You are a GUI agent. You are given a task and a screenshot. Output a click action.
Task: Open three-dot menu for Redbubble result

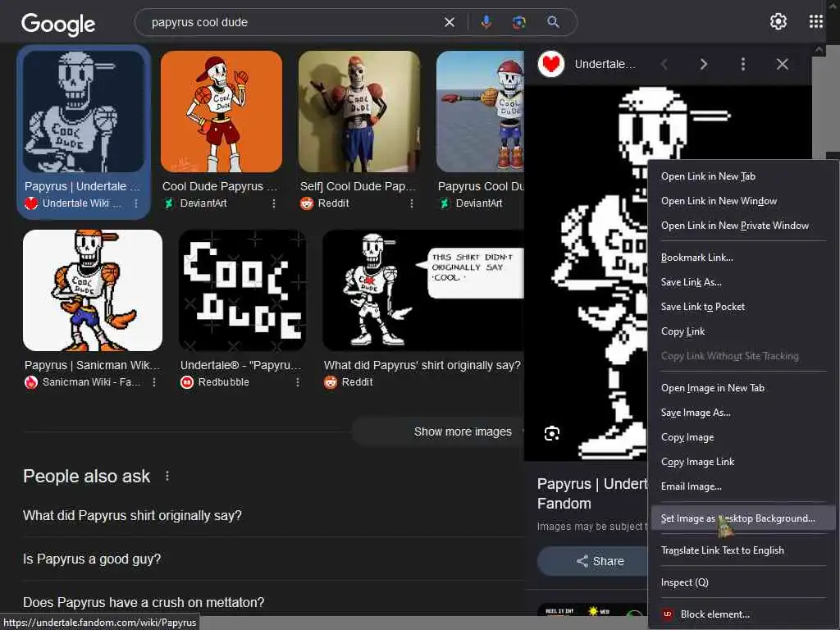[x=298, y=382]
